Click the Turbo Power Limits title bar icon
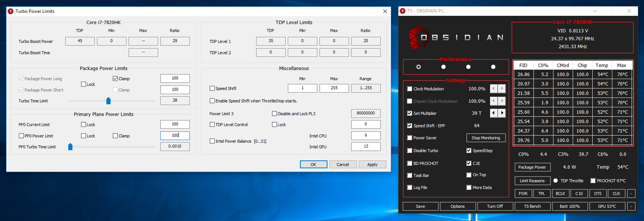This screenshot has width=644, height=221. pos(11,11)
